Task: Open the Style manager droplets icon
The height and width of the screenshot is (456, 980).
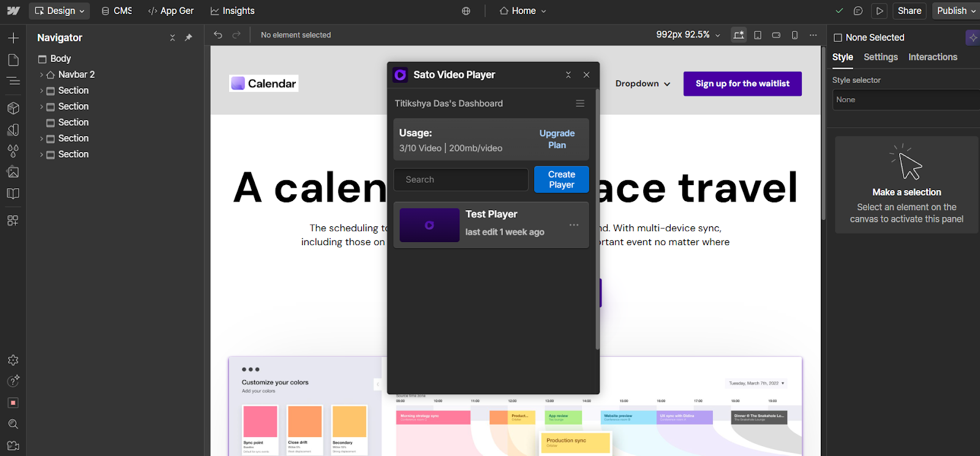Action: [13, 151]
